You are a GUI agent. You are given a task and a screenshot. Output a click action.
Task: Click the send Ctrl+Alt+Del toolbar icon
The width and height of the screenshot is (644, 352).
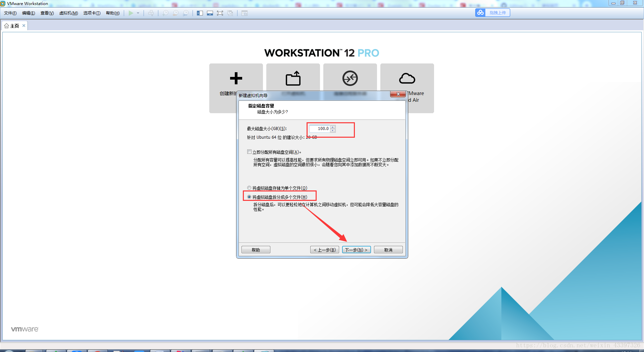point(151,13)
